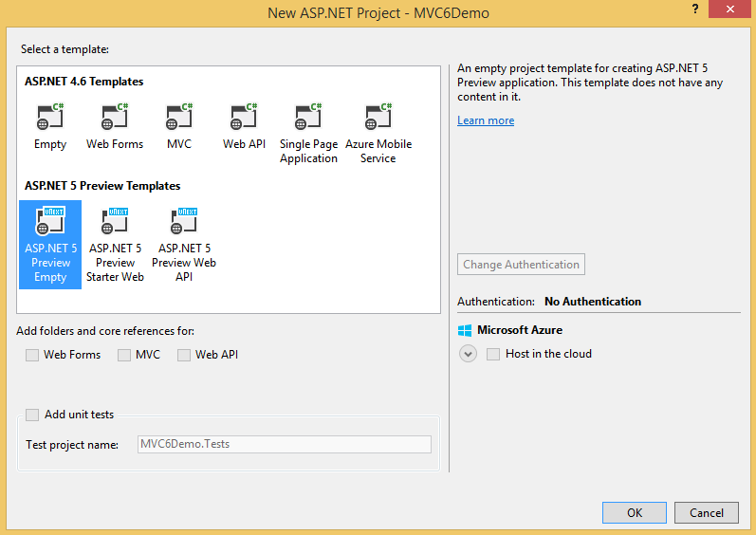Click the Cancel button
This screenshot has height=535, width=756.
point(706,512)
